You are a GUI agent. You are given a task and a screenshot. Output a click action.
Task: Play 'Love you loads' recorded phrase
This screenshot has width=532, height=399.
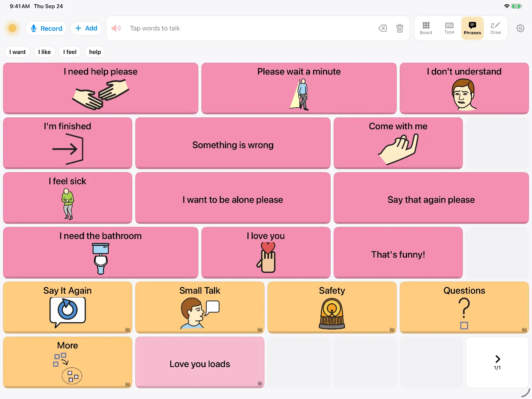[200, 362]
